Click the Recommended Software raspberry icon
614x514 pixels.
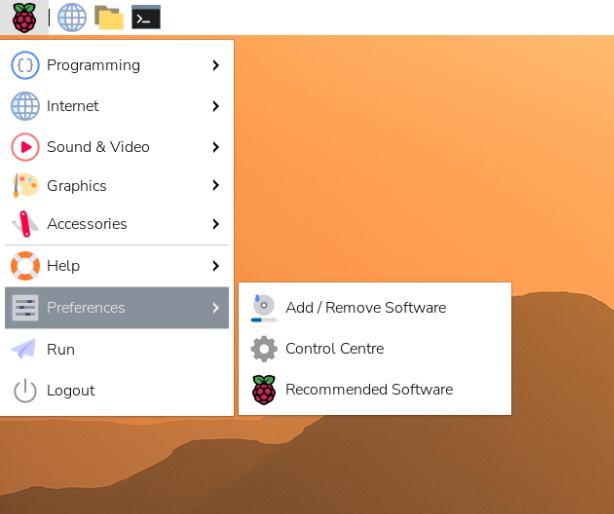264,390
